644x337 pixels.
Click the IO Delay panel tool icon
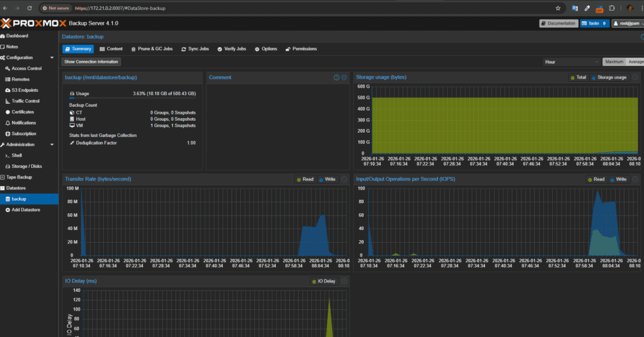click(344, 281)
